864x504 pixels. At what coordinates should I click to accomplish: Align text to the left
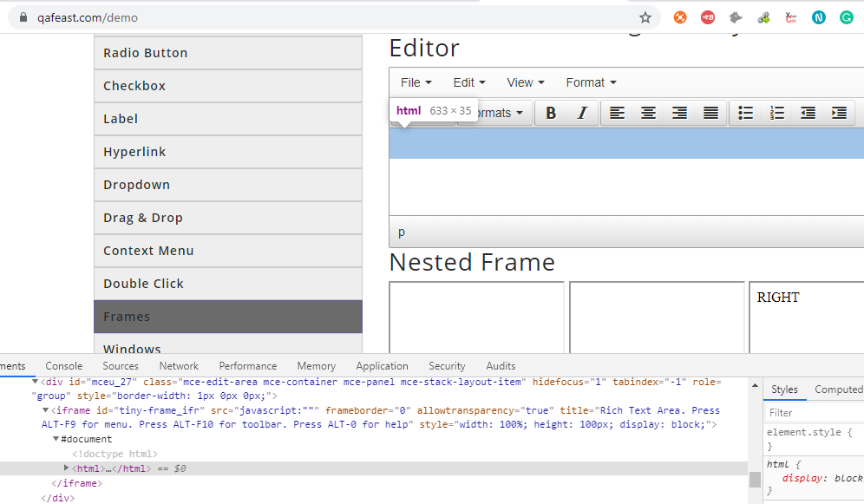617,113
